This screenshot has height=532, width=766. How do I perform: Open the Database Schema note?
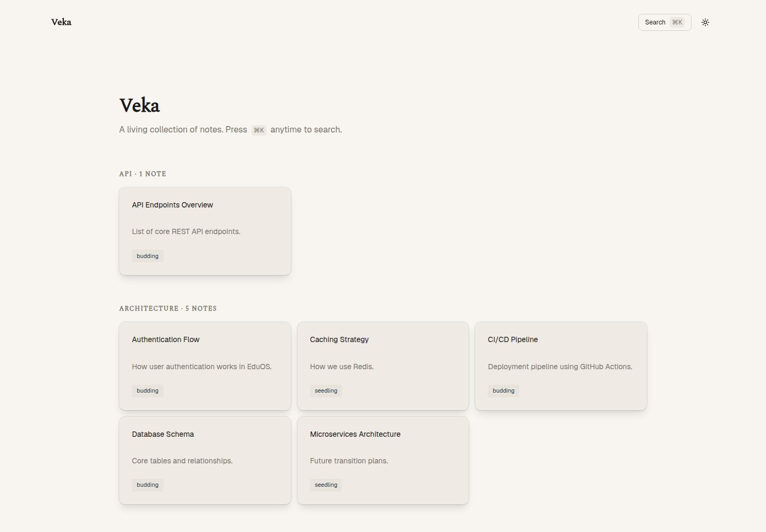coord(205,460)
